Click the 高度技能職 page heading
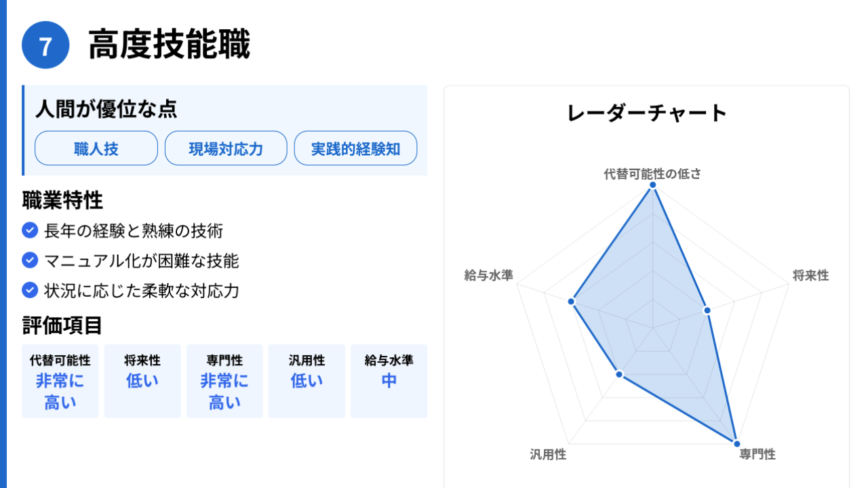 (x=170, y=45)
